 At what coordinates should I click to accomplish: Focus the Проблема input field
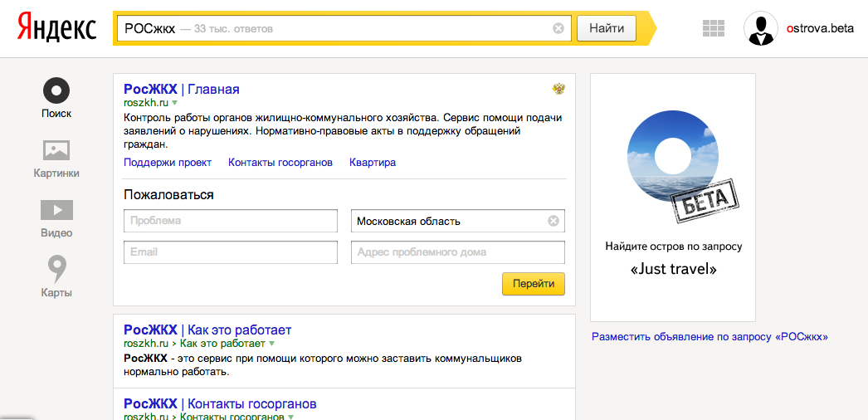click(x=231, y=221)
